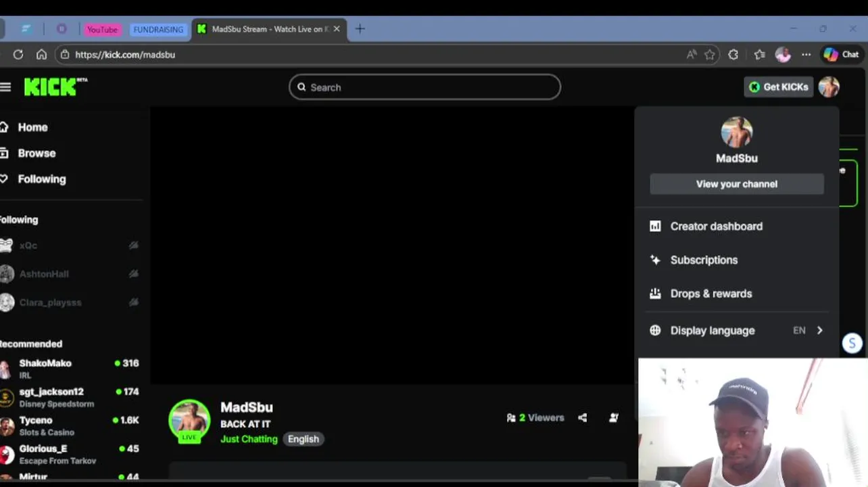Switch to the YouTube browser tab
This screenshot has height=487, width=868.
(102, 30)
